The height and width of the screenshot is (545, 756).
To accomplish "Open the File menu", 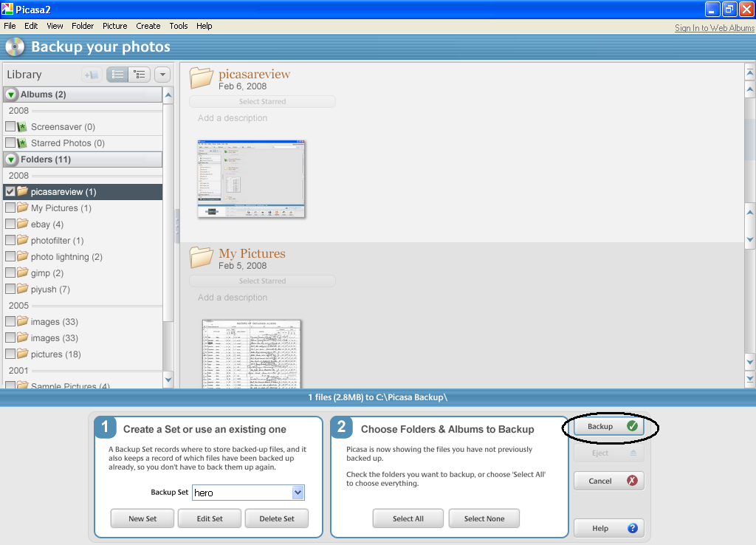I will pos(10,26).
